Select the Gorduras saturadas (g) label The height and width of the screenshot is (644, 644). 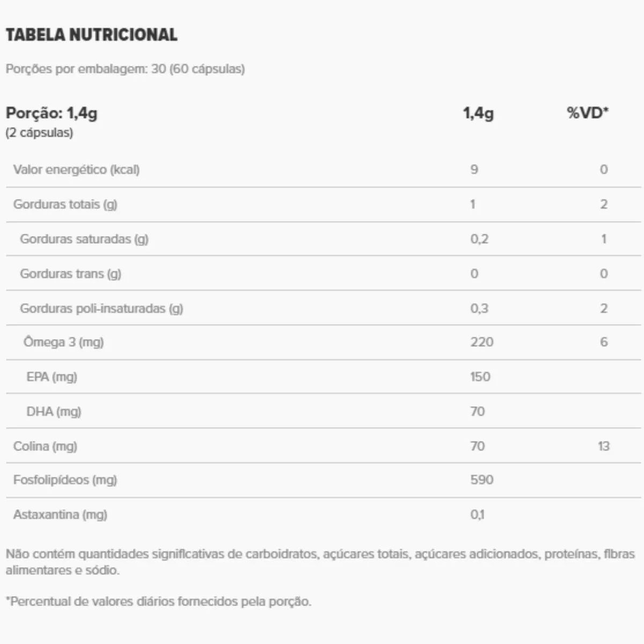click(84, 239)
